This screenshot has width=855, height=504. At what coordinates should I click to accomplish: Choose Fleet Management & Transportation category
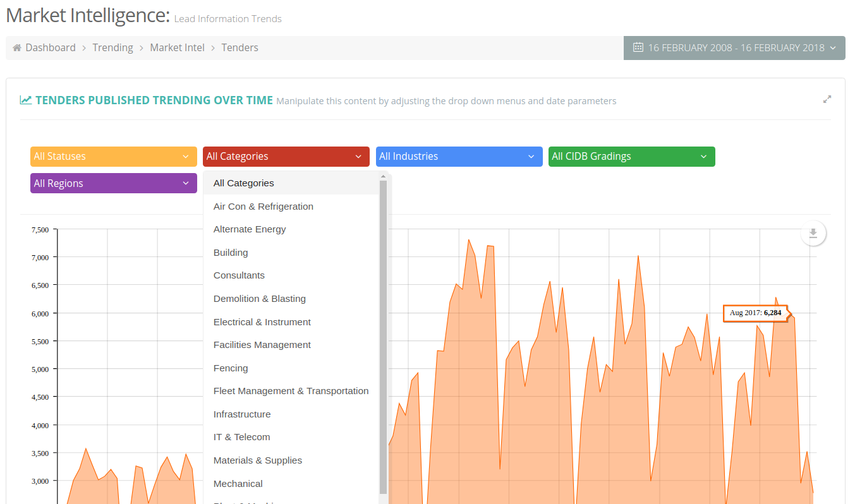coord(291,391)
